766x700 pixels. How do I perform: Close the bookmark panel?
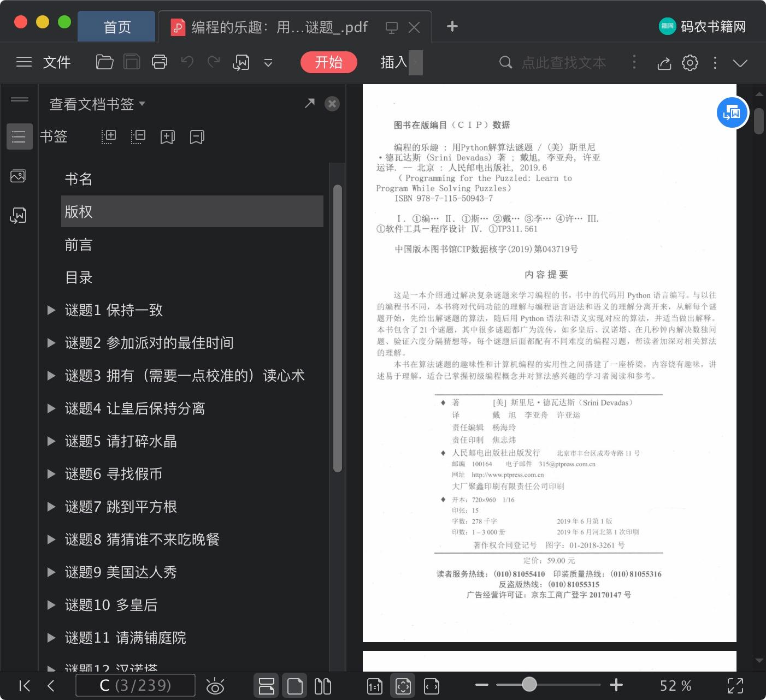332,104
